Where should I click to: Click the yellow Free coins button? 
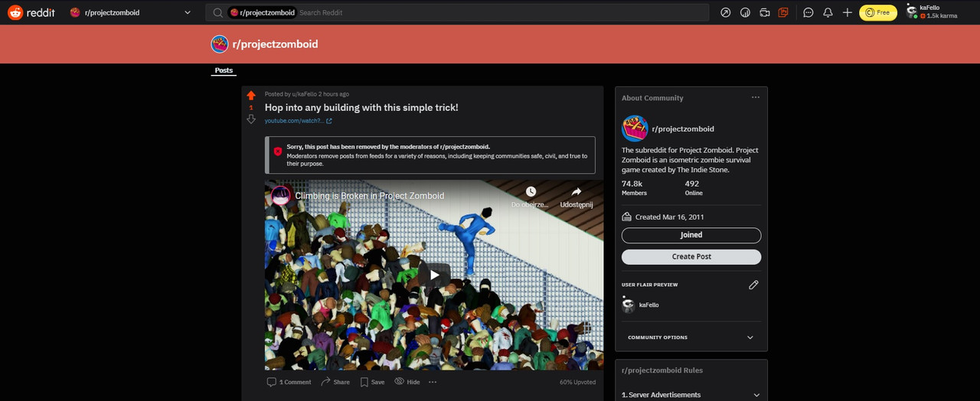pyautogui.click(x=878, y=12)
